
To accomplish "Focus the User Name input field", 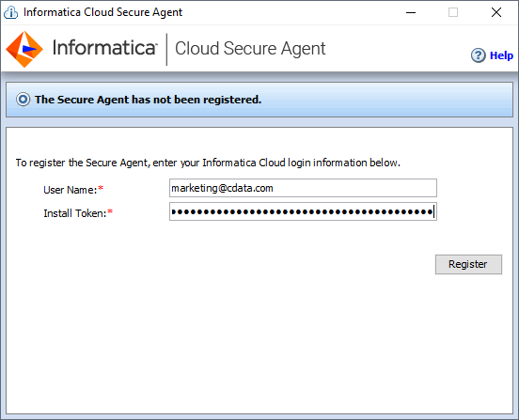I will [x=303, y=188].
